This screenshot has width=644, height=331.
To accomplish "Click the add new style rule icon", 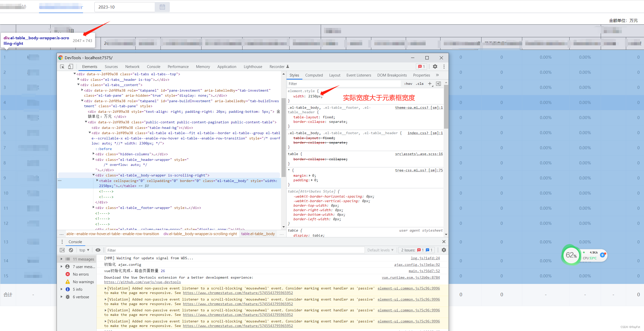I will coord(430,84).
